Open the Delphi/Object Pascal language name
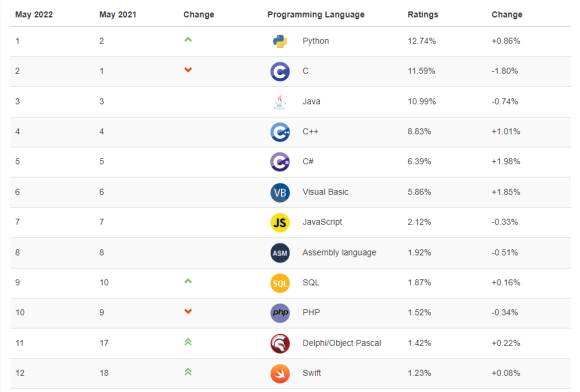 click(341, 343)
